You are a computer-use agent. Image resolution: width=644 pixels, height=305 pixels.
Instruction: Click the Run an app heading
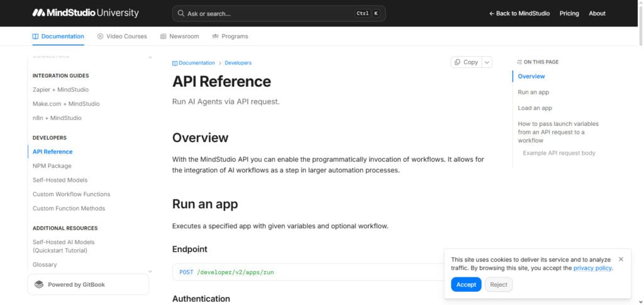click(x=205, y=204)
